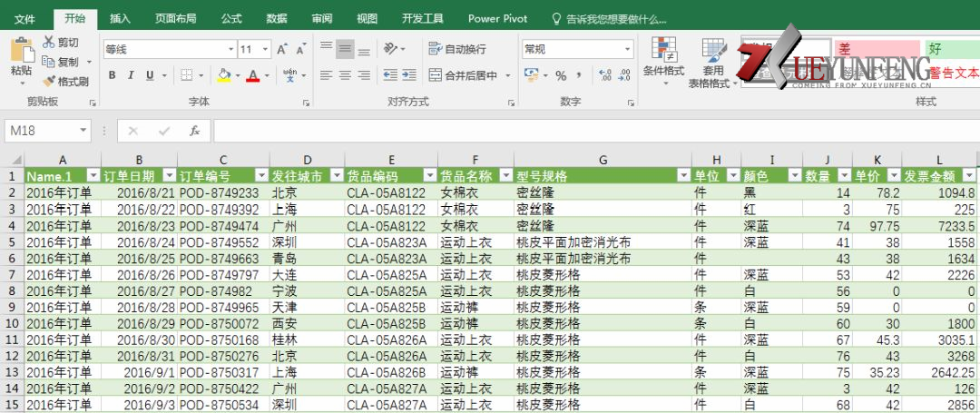
Task: Open filter dropdown for 发往城市 column
Action: point(337,175)
